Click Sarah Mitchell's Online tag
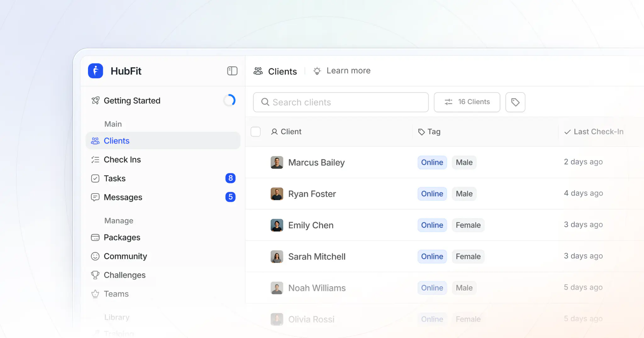 coord(432,257)
